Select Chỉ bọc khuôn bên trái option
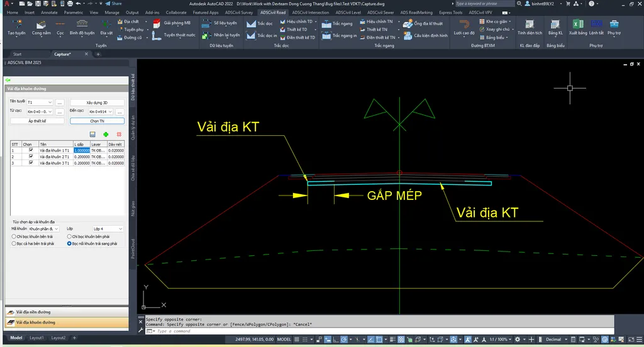Viewport: 644px width, 347px height. 14,236
